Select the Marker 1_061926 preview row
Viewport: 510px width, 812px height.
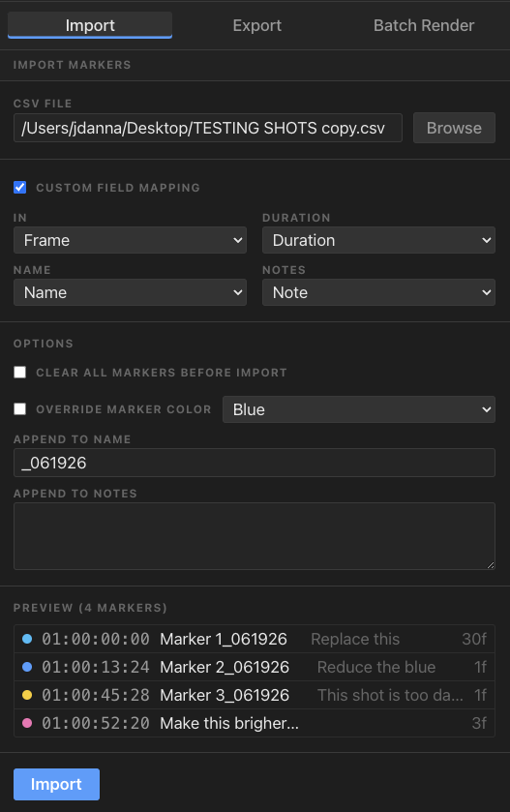[255, 639]
